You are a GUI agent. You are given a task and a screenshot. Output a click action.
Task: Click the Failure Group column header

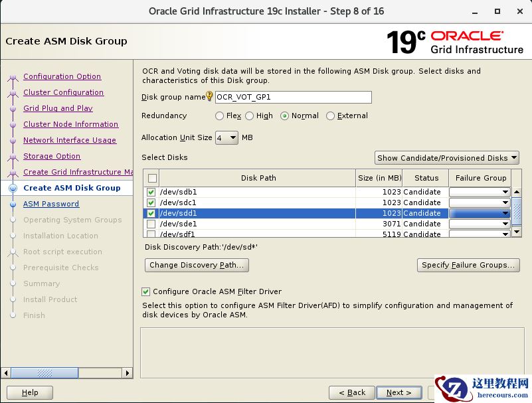(480, 178)
